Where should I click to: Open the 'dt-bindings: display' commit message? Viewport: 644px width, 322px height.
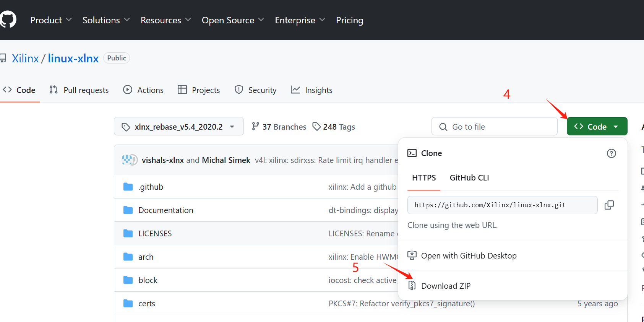tap(363, 210)
